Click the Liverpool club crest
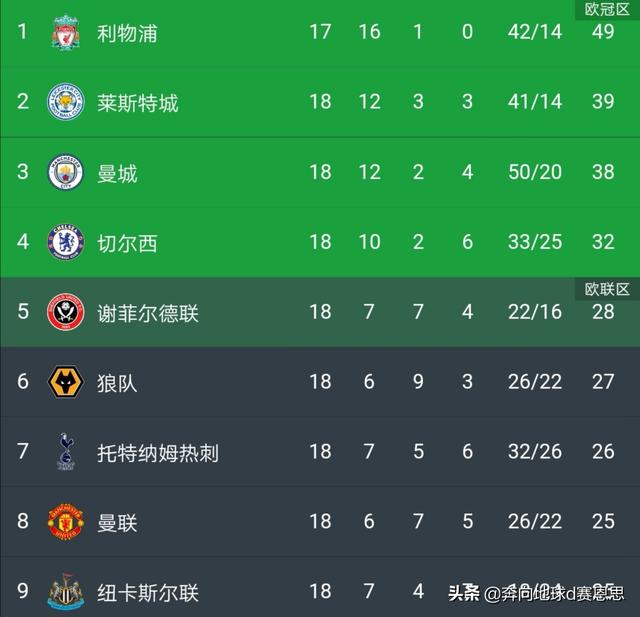 click(65, 32)
